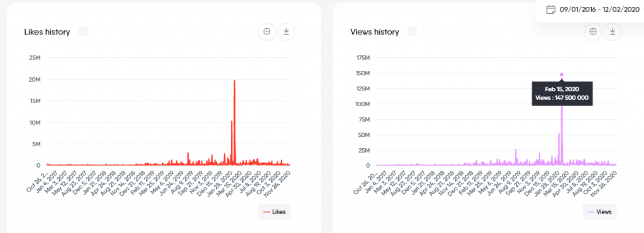Toggle the Likes series in legend
This screenshot has height=233, width=644.
tap(274, 212)
